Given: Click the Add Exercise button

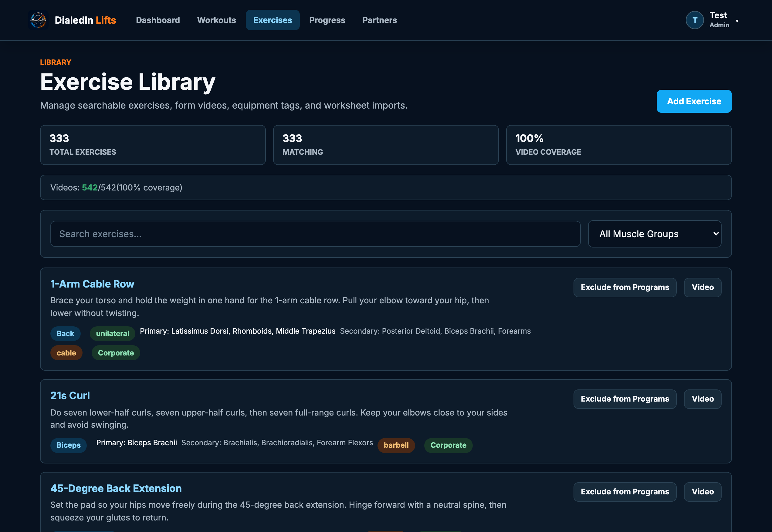Looking at the screenshot, I should click(x=694, y=101).
